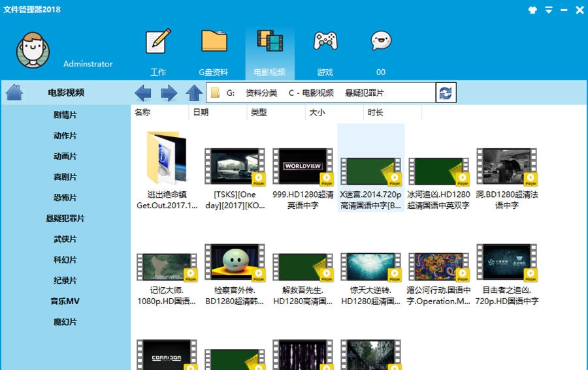This screenshot has width=588, height=370.
Task: Select the CORRIDOR video thumbnail
Action: [x=167, y=354]
